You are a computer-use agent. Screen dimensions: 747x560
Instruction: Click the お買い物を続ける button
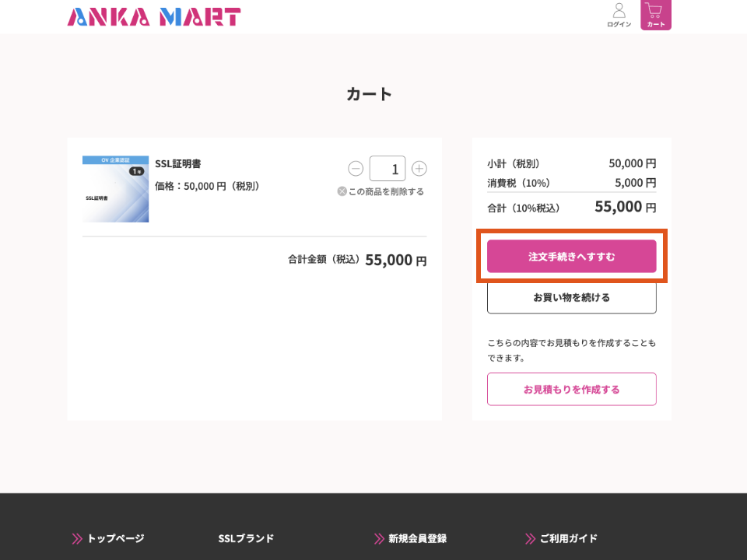[571, 298]
